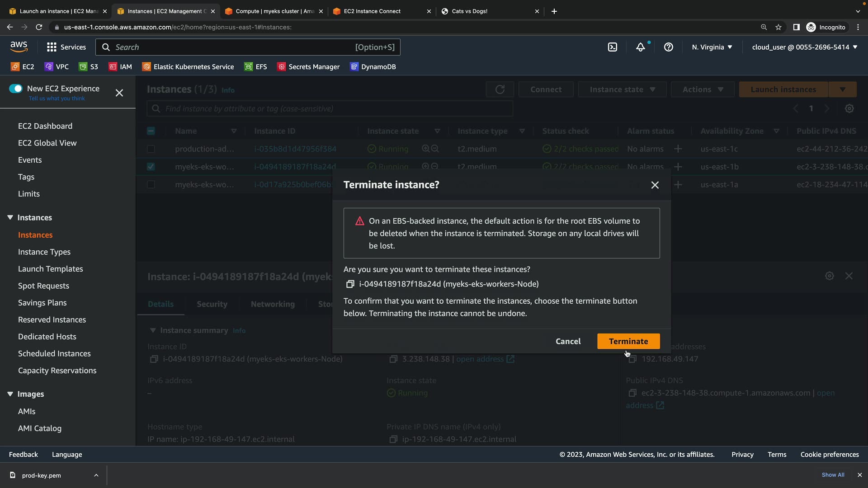The width and height of the screenshot is (868, 488).
Task: Check the production-ad instance row checkbox
Action: 151,149
